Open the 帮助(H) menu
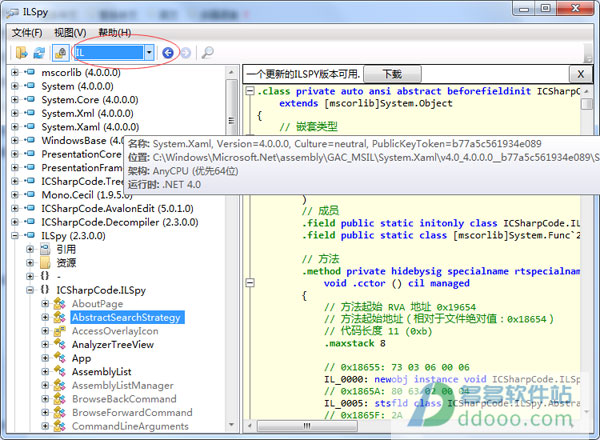This screenshot has width=600, height=440. pos(115,33)
